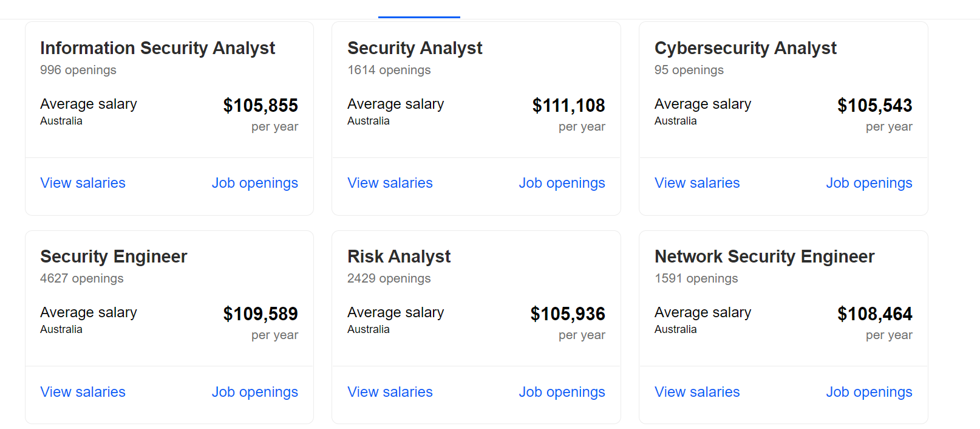
Task: Click the Security Engineer card heading
Action: [114, 256]
